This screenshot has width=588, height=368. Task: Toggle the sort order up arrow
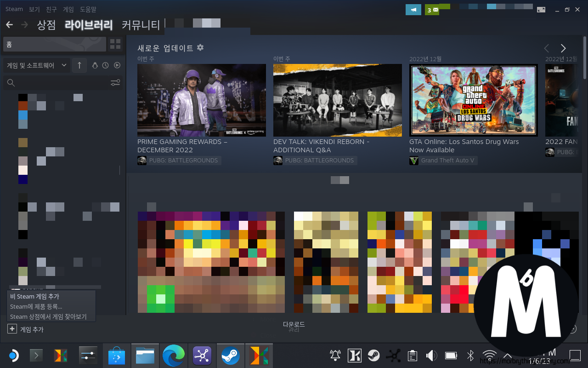tap(79, 65)
